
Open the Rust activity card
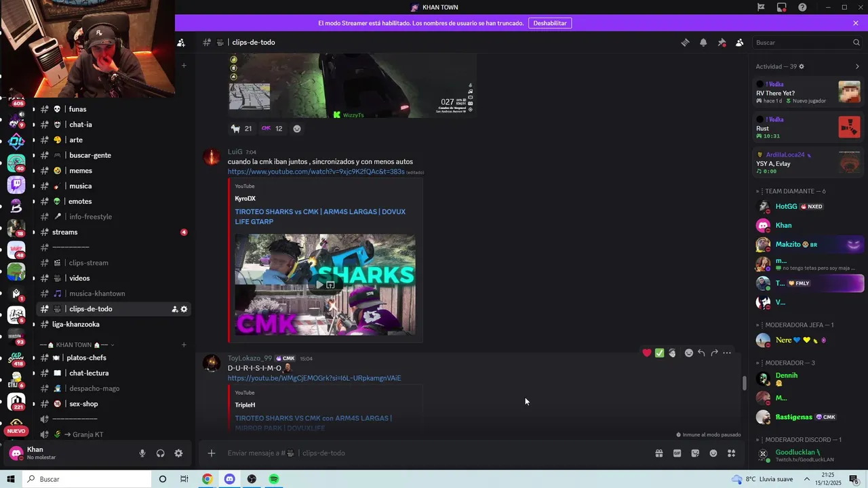click(808, 127)
